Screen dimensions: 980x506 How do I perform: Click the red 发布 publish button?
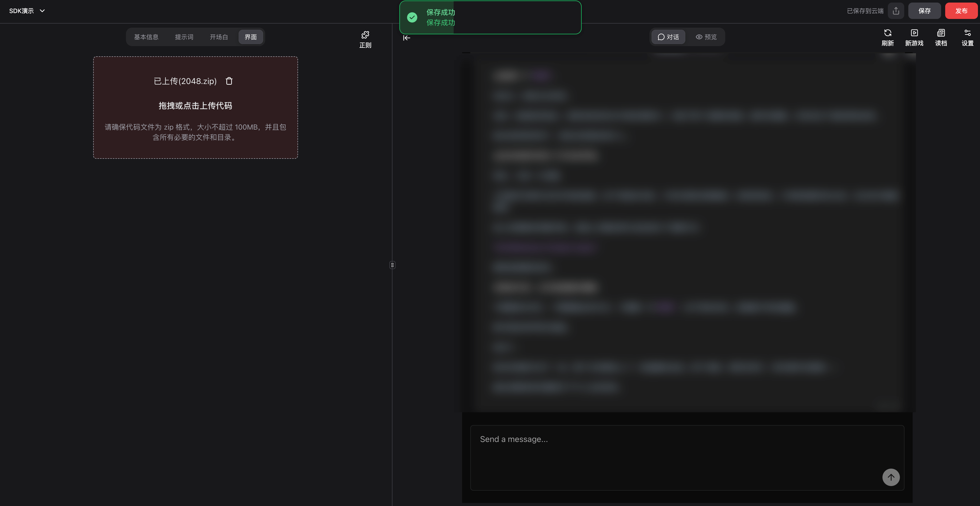coord(961,11)
